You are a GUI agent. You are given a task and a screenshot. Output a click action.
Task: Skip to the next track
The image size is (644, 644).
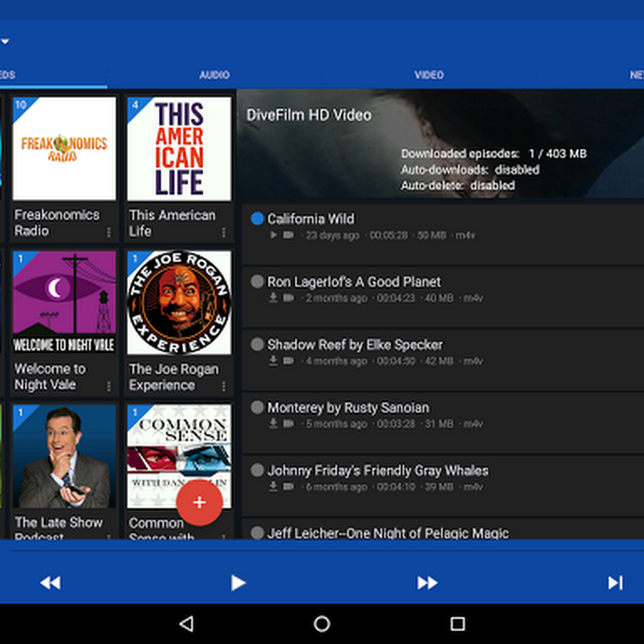(615, 582)
